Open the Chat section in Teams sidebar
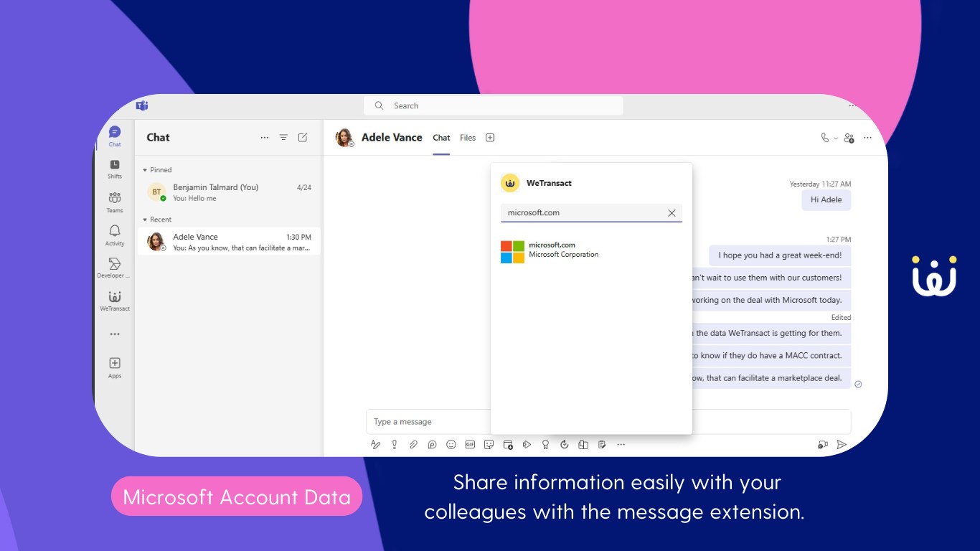980x551 pixels. pyautogui.click(x=115, y=136)
